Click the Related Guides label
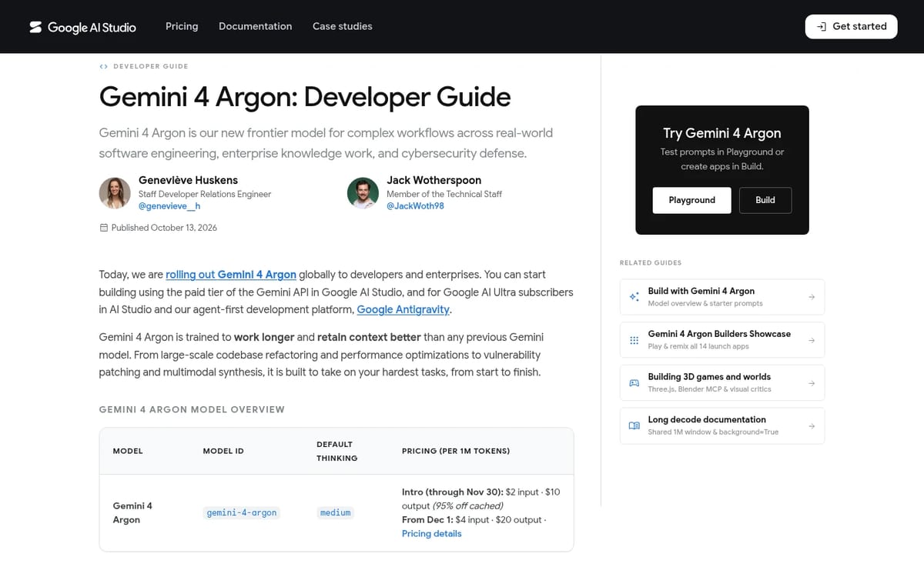The width and height of the screenshot is (924, 567). tap(651, 263)
